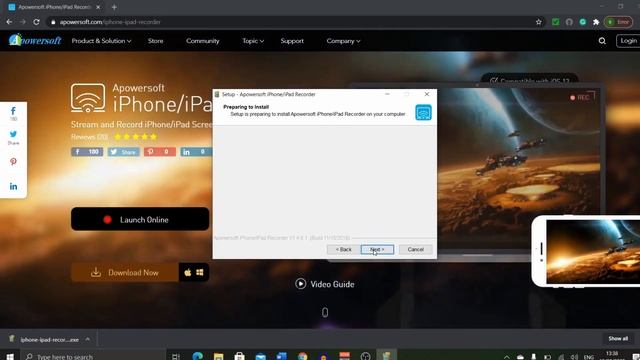
Task: Click the Setup dialog recorder icon
Action: tap(423, 112)
